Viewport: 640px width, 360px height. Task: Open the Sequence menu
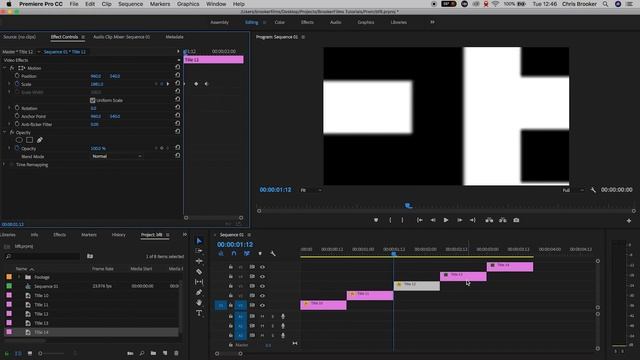click(131, 4)
